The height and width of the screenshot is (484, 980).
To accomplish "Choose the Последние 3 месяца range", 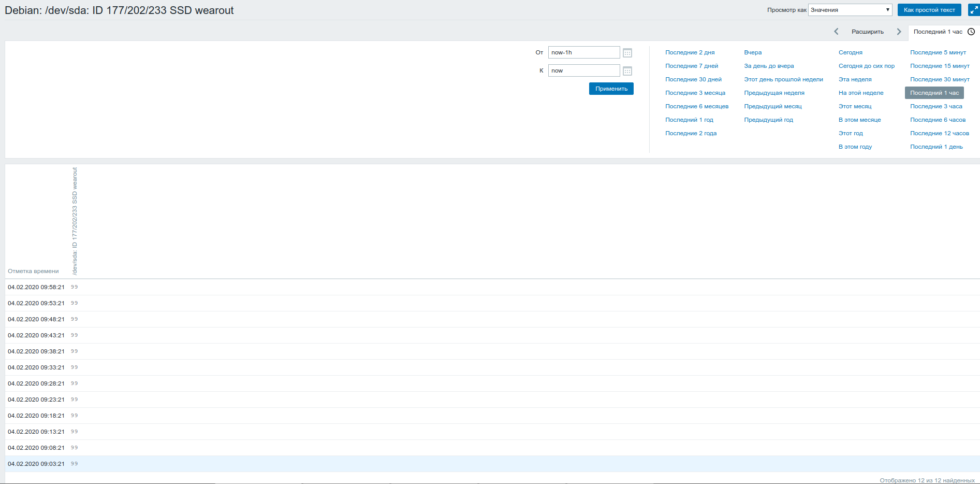I will click(x=695, y=93).
